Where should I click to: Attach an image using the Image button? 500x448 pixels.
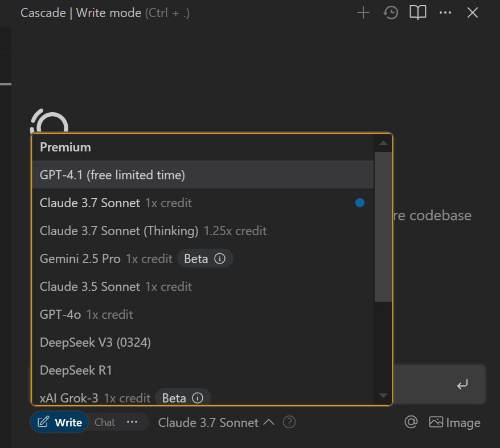[454, 422]
